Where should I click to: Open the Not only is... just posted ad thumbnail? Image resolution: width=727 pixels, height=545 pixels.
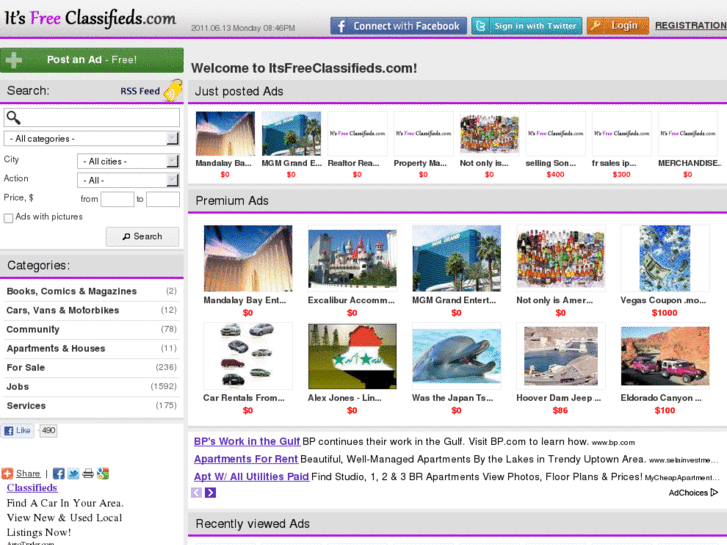pos(490,134)
